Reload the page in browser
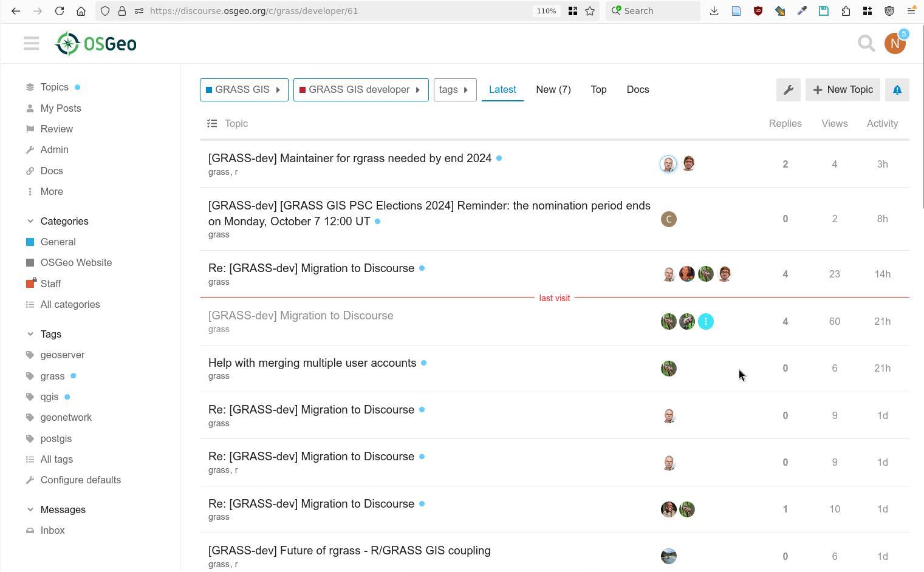Image resolution: width=924 pixels, height=572 pixels. (59, 11)
